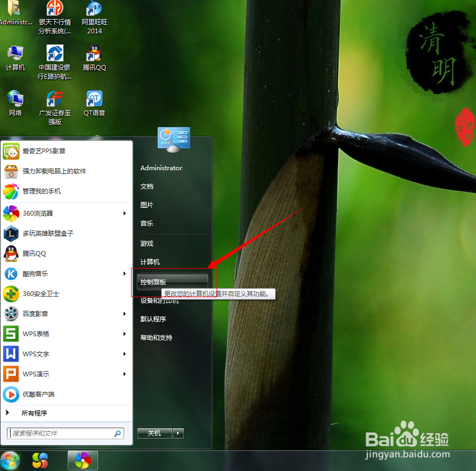Launch 360安全卫士 icon
This screenshot has width=476, height=471.
11,294
